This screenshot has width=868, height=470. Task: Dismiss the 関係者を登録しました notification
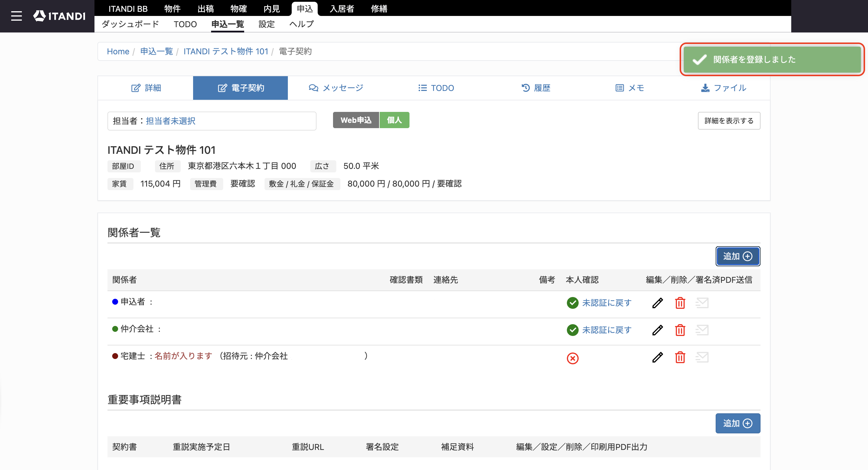[772, 59]
